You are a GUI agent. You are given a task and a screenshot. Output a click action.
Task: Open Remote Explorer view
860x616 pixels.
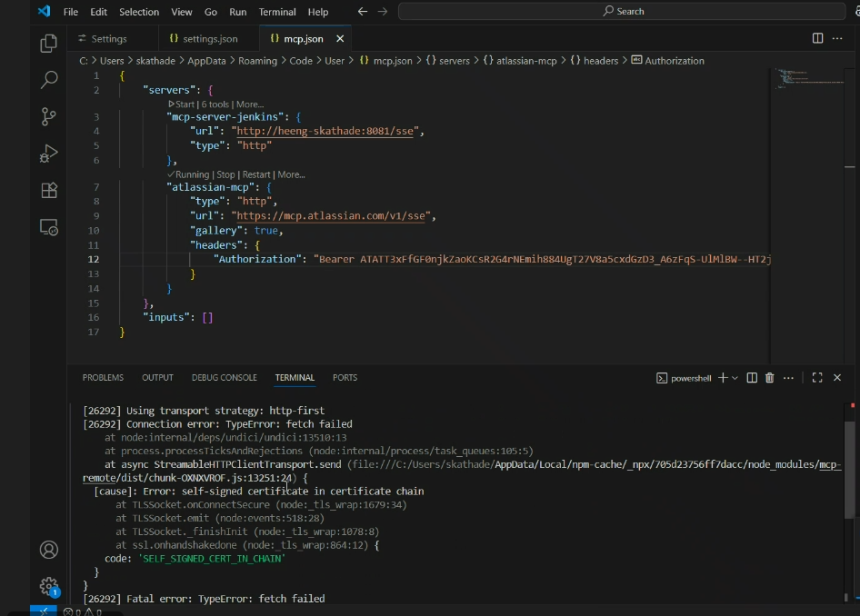[x=48, y=227]
